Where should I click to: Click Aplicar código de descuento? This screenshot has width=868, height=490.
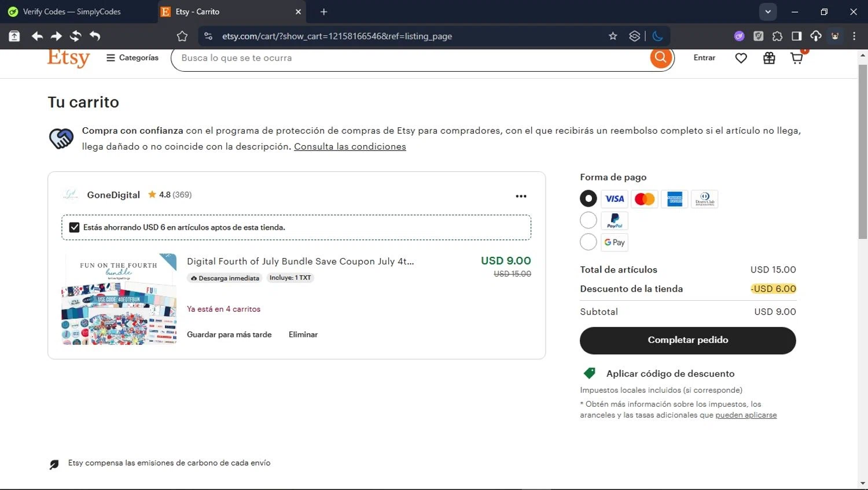coord(670,374)
